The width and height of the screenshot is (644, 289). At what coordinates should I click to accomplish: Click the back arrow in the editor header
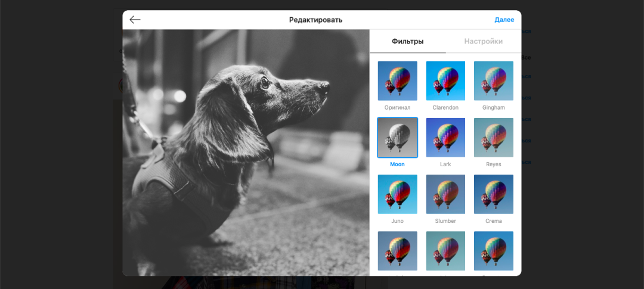pos(135,20)
